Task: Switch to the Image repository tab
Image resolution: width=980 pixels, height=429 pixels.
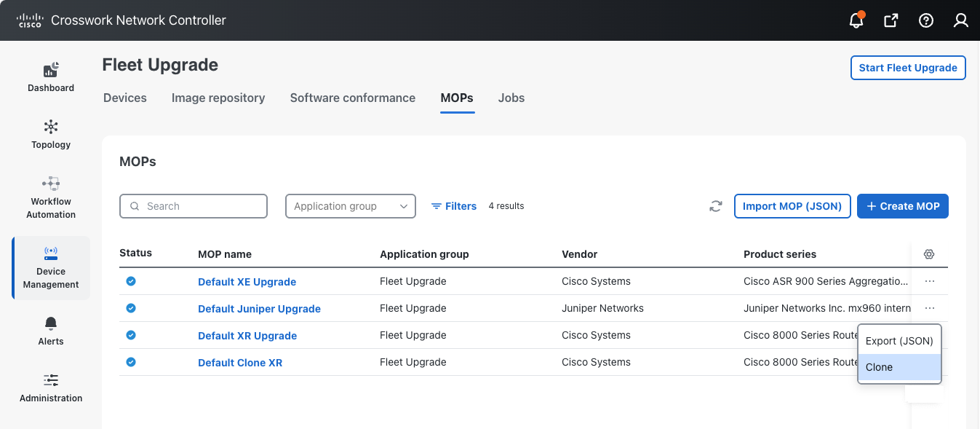Action: pyautogui.click(x=218, y=98)
